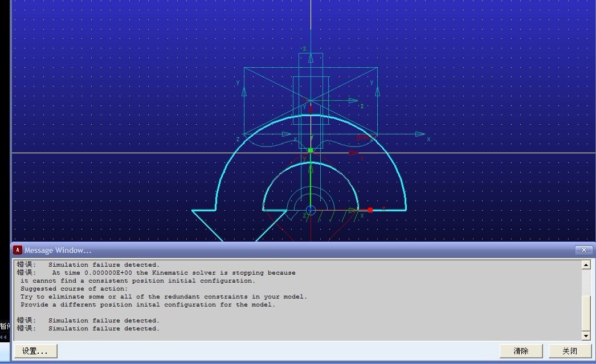Screen dimensions: 596x364
Task: Click the red gravity label icon
Action: click(x=362, y=137)
